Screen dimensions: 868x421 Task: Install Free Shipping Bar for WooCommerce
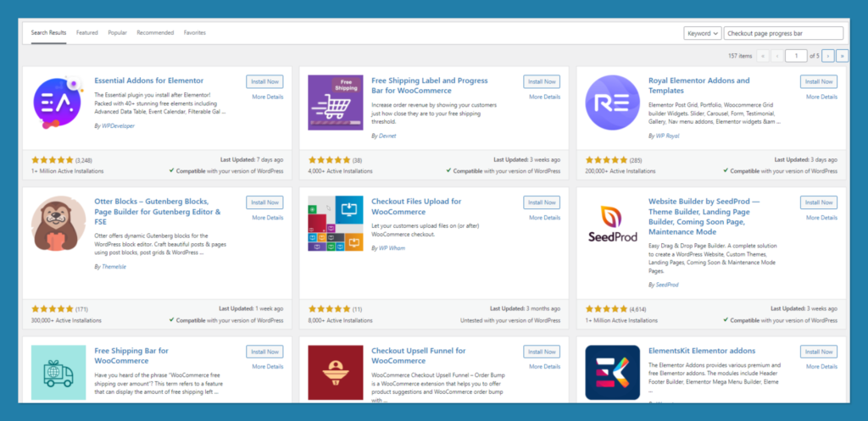(264, 352)
